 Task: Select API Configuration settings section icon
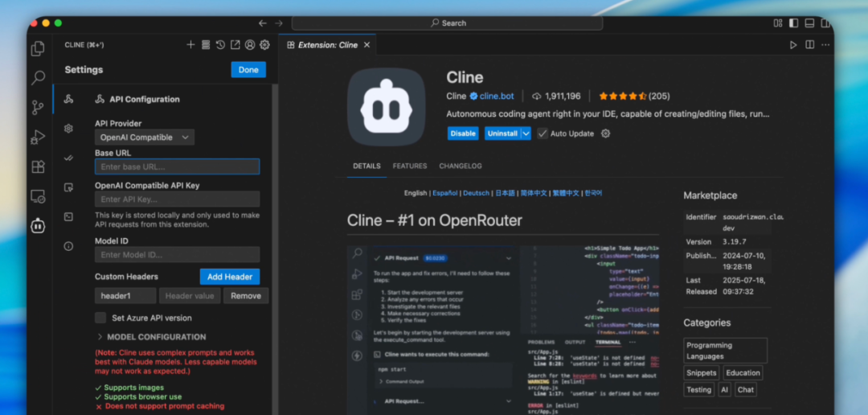(x=68, y=99)
